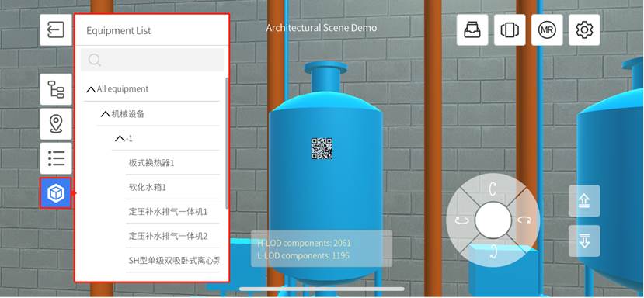This screenshot has height=298, width=644.
Task: Click the exit scene icon
Action: [56, 29]
